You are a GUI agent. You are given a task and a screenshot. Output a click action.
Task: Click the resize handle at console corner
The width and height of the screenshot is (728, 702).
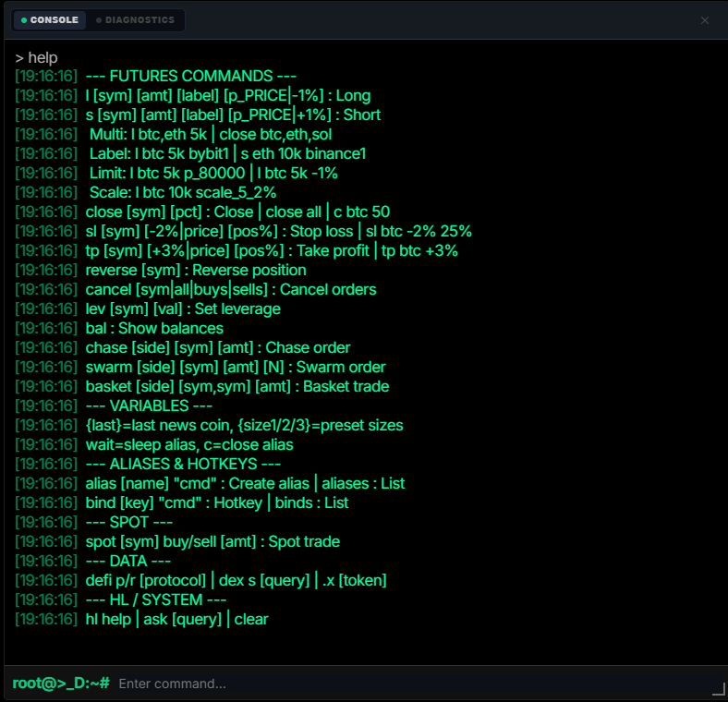718,689
